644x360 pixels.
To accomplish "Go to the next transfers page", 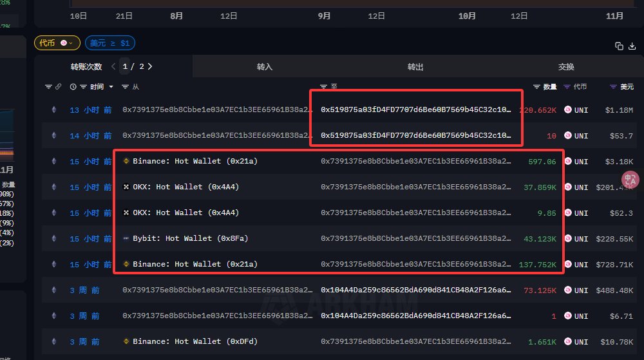I will (x=150, y=66).
